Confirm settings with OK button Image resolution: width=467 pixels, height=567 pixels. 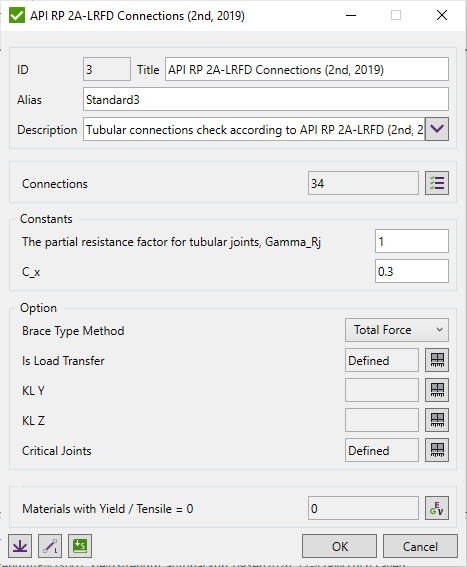coord(339,546)
